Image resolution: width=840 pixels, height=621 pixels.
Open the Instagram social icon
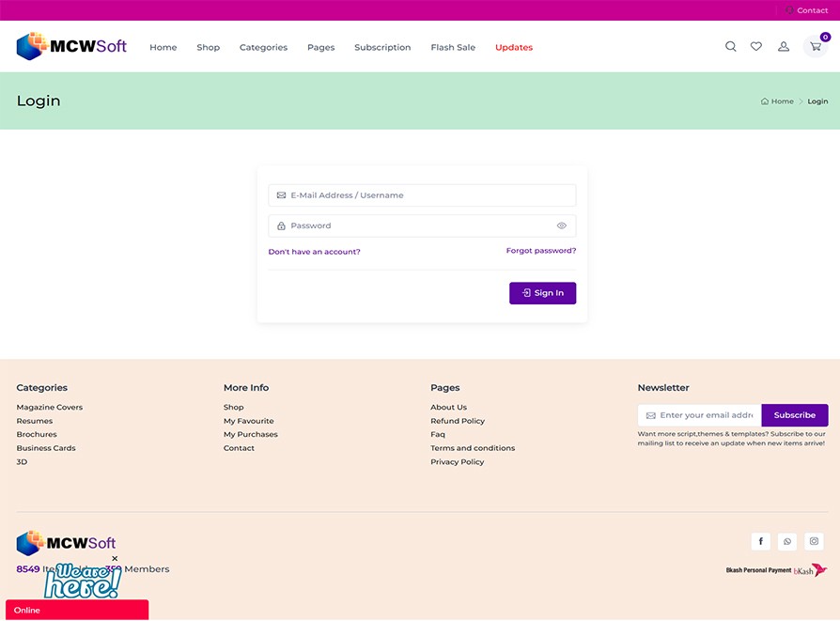pyautogui.click(x=815, y=541)
